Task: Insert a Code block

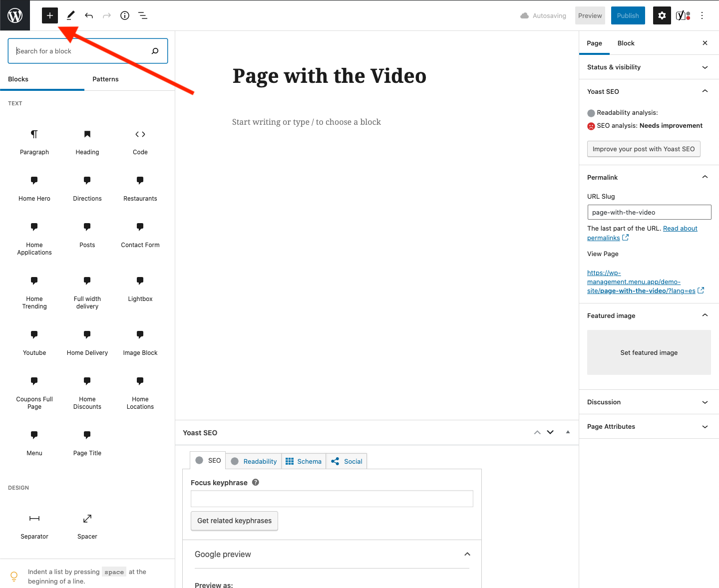Action: tap(140, 142)
